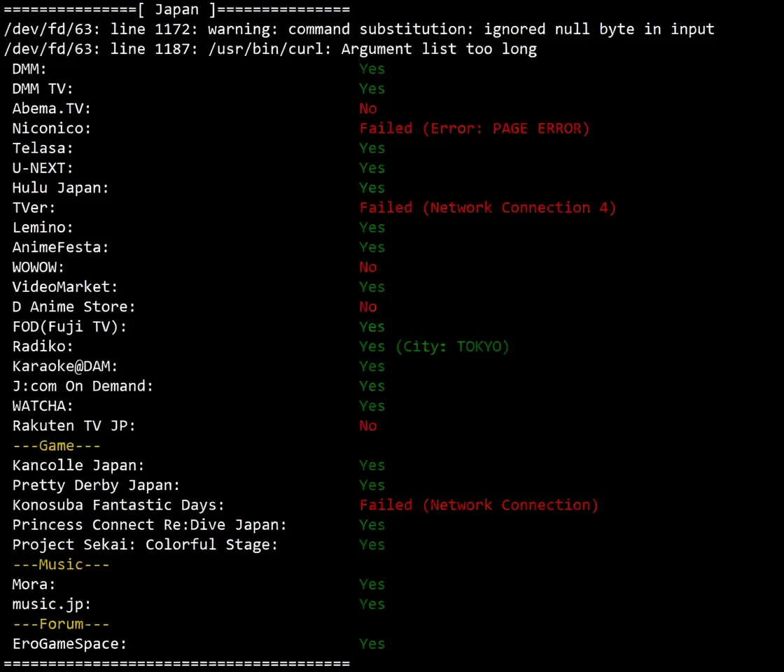Click the curl "Argument list too long" error line
784x672 pixels.
tap(270, 49)
